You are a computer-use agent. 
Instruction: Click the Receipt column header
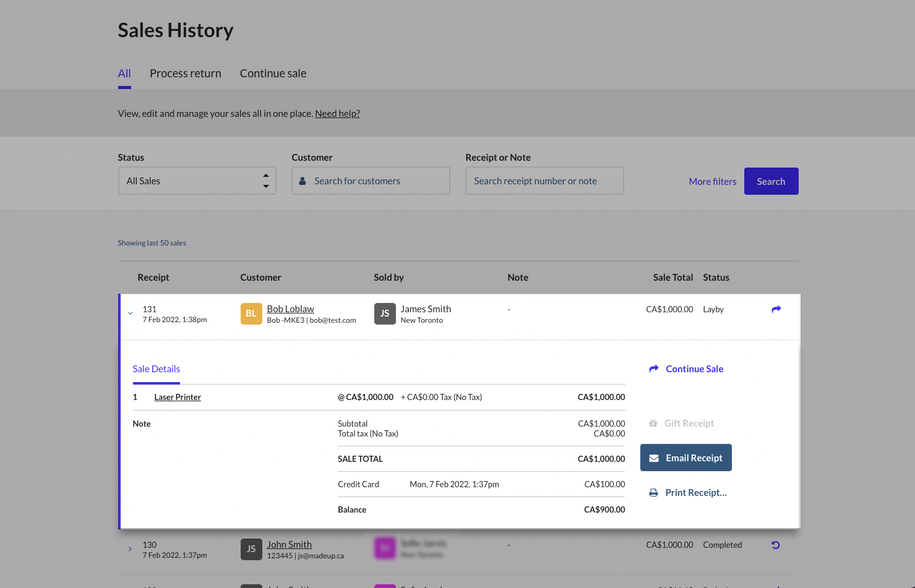point(153,278)
